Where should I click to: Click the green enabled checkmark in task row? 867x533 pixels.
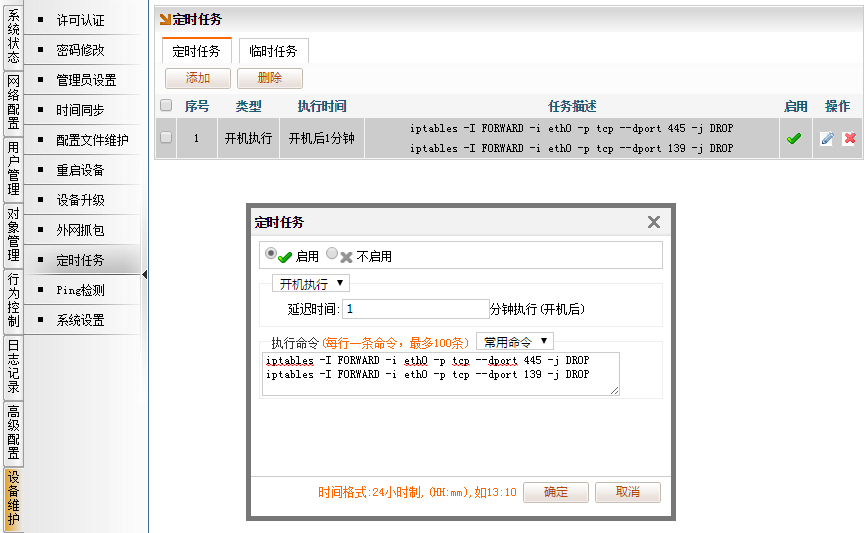794,139
